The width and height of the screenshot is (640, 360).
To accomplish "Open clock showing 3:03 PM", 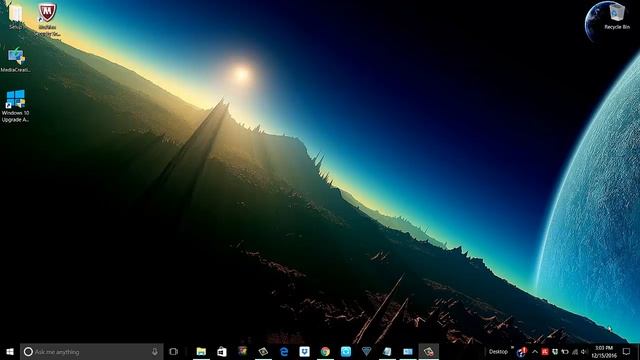I will pyautogui.click(x=604, y=351).
